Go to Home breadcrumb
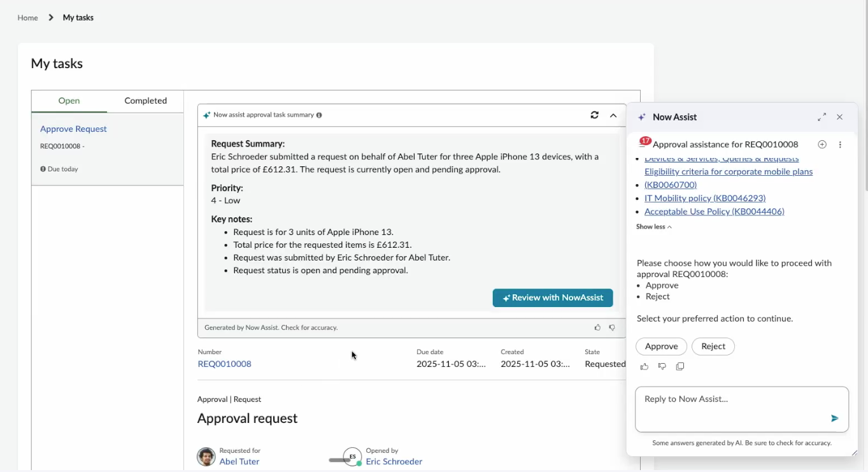The image size is (868, 472). (27, 18)
